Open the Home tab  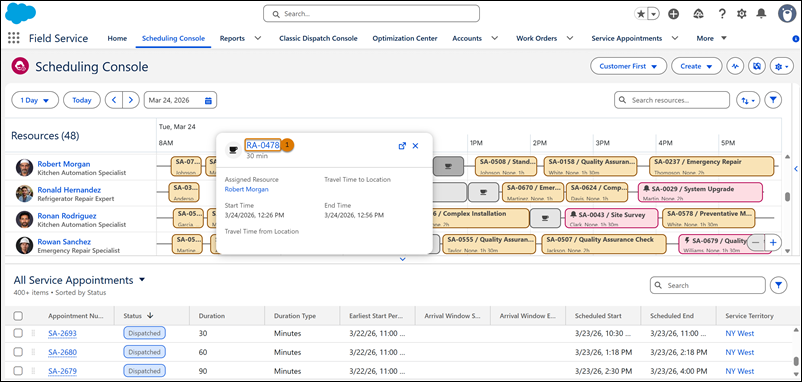tap(117, 38)
